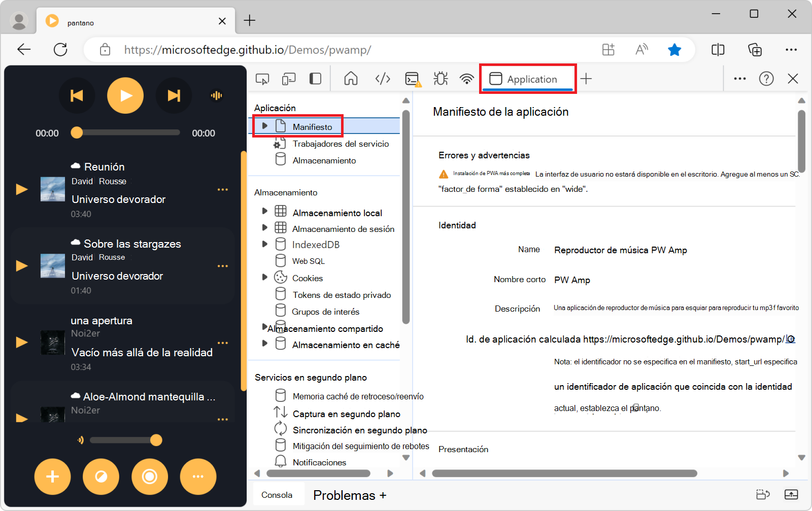This screenshot has height=511, width=812.
Task: Open the Network conditions wifi icon
Action: 466,79
